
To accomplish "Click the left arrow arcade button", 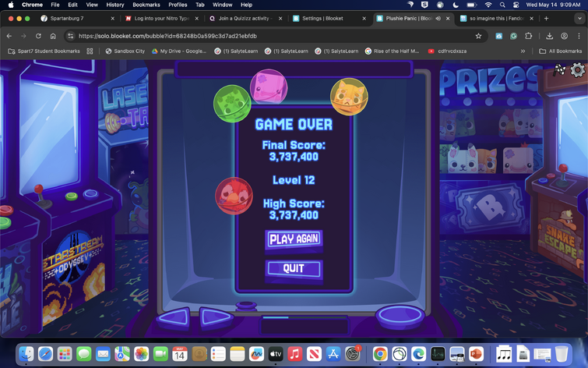I will pyautogui.click(x=174, y=317).
